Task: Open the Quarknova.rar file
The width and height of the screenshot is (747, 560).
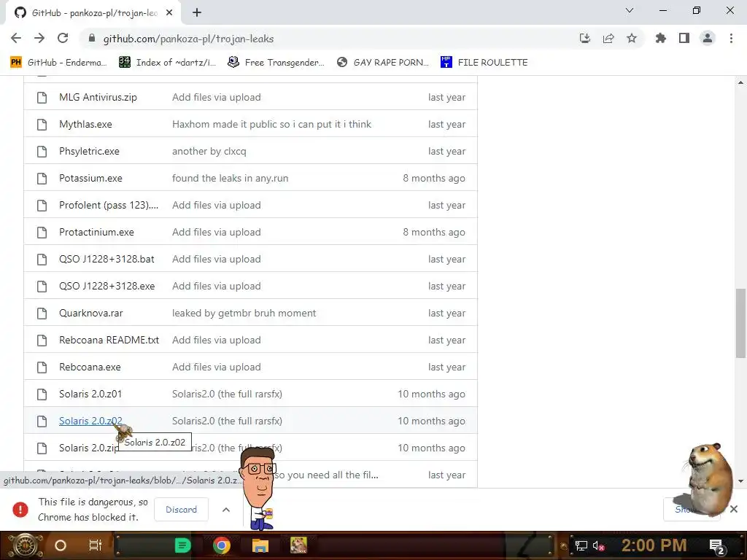Action: [91, 314]
